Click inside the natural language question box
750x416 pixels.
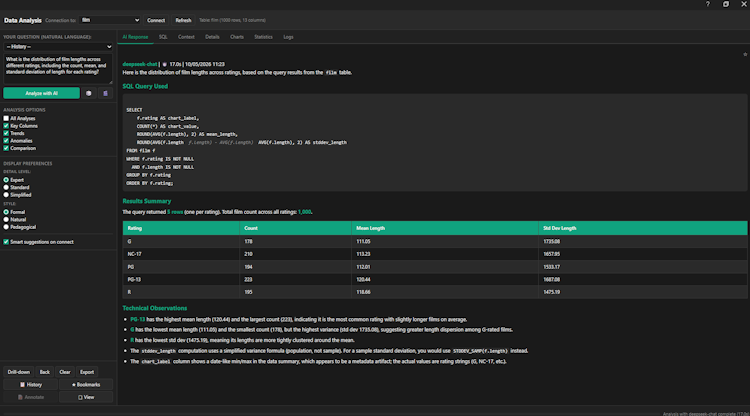[58, 69]
